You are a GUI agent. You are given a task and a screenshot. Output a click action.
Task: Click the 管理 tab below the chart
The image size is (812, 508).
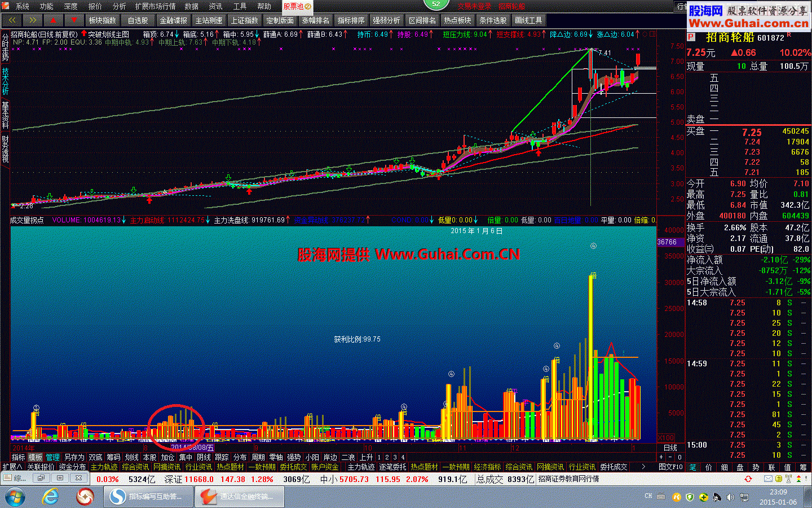pyautogui.click(x=53, y=457)
